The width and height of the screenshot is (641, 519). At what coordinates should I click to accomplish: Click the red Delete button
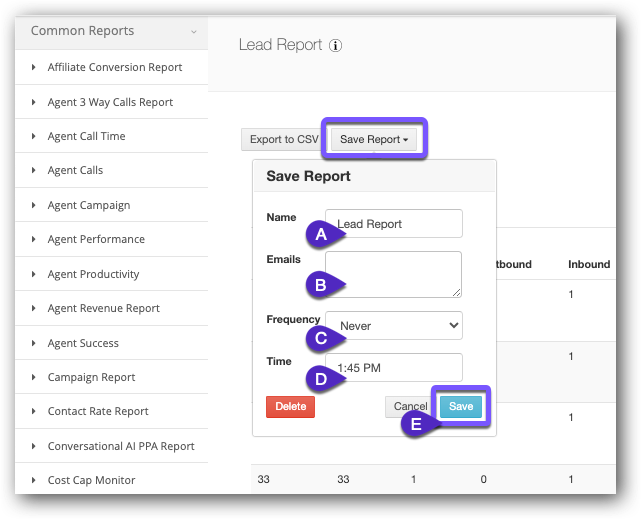pos(290,407)
